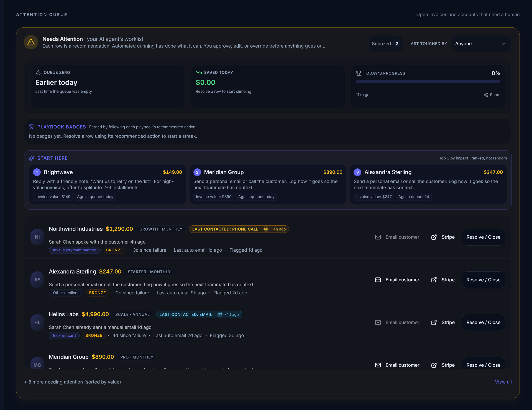Click Invoice value: $149 chip

53,197
